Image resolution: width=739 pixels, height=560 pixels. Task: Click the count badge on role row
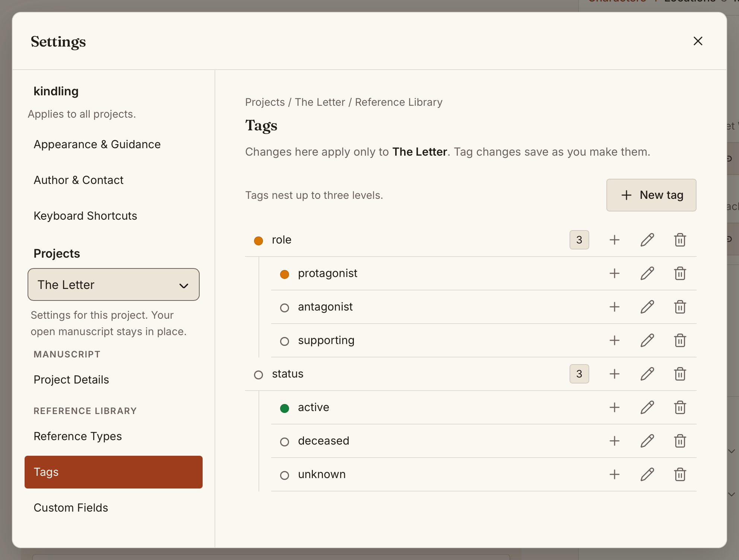tap(579, 240)
